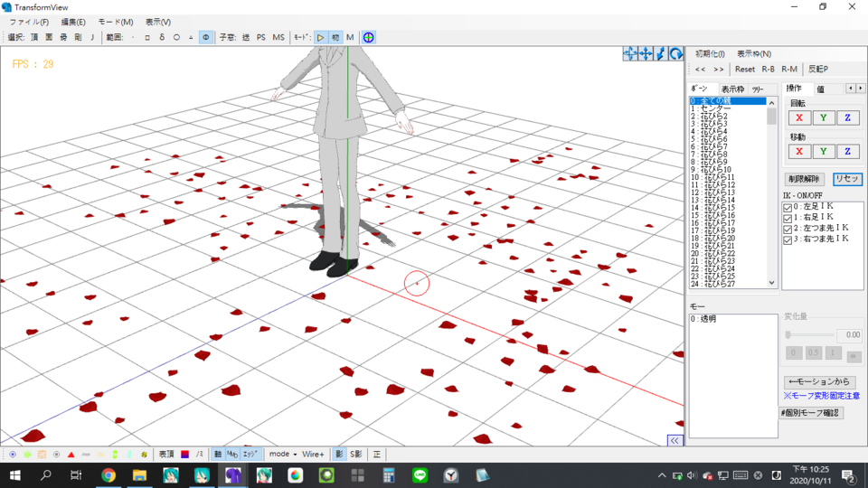This screenshot has width=868, height=488.
Task: Open the PS sub-window
Action: (260, 38)
